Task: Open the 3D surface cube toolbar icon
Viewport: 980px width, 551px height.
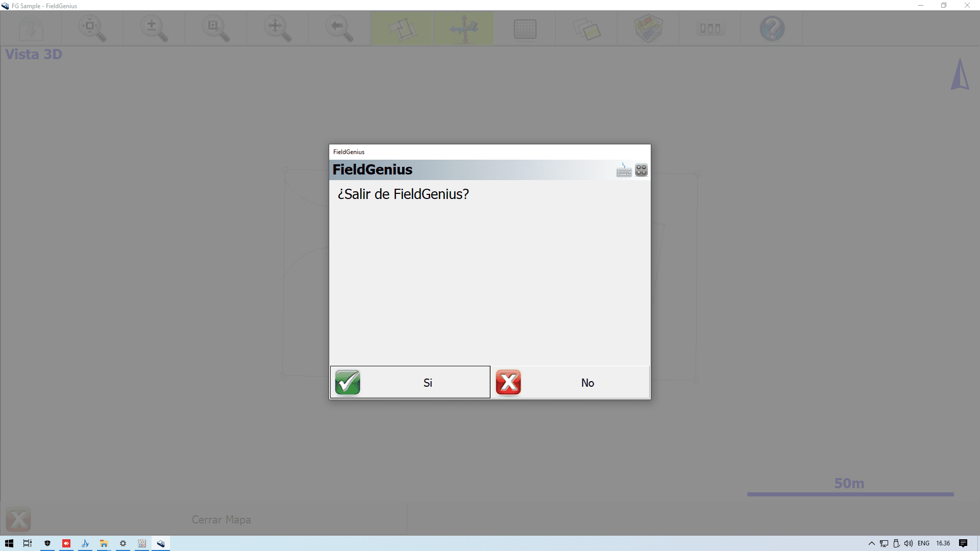Action: [649, 29]
